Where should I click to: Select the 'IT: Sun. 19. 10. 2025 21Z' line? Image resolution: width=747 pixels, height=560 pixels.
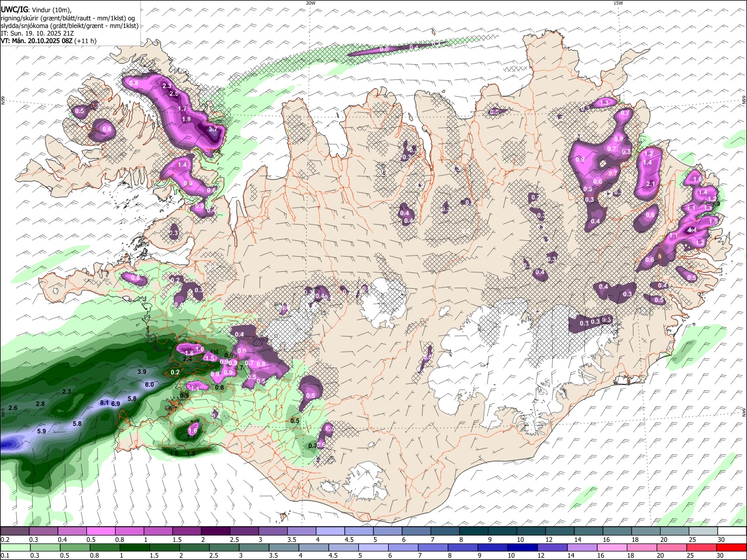[37, 33]
